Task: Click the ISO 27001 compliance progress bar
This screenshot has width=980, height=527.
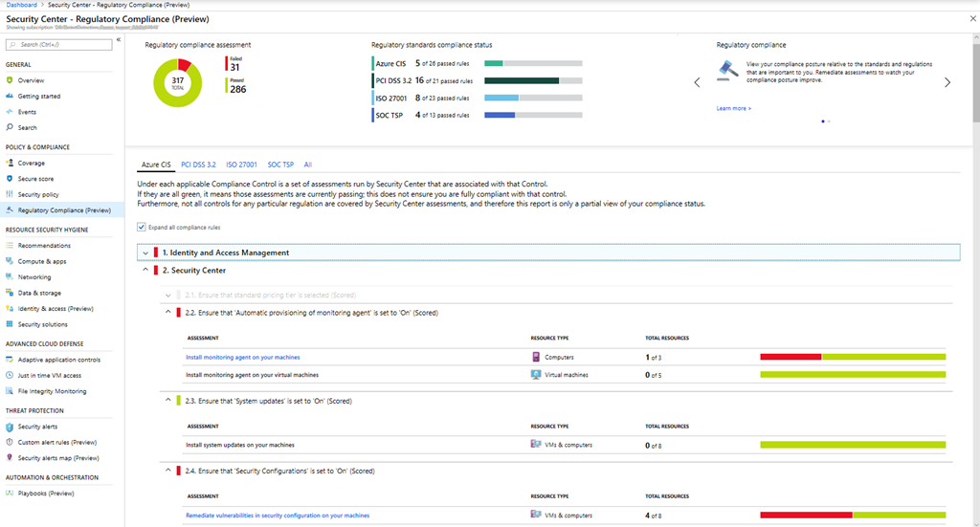Action: tap(533, 98)
